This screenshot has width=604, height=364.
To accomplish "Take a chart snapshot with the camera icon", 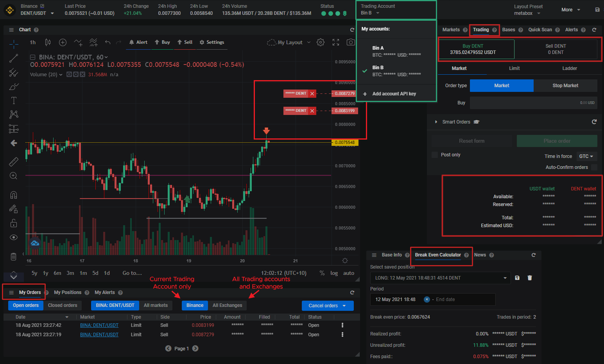I will point(351,42).
